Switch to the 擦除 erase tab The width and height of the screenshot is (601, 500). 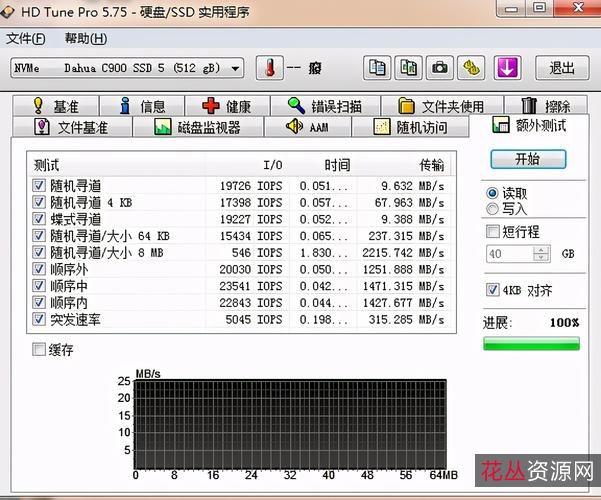coord(546,106)
